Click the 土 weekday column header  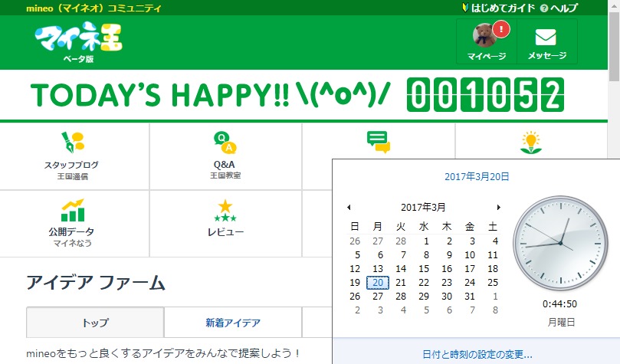[493, 227]
